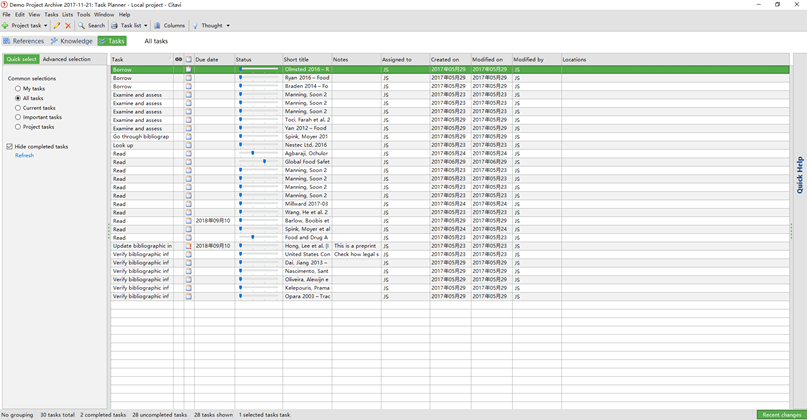Select the Quick select tab button

(22, 59)
